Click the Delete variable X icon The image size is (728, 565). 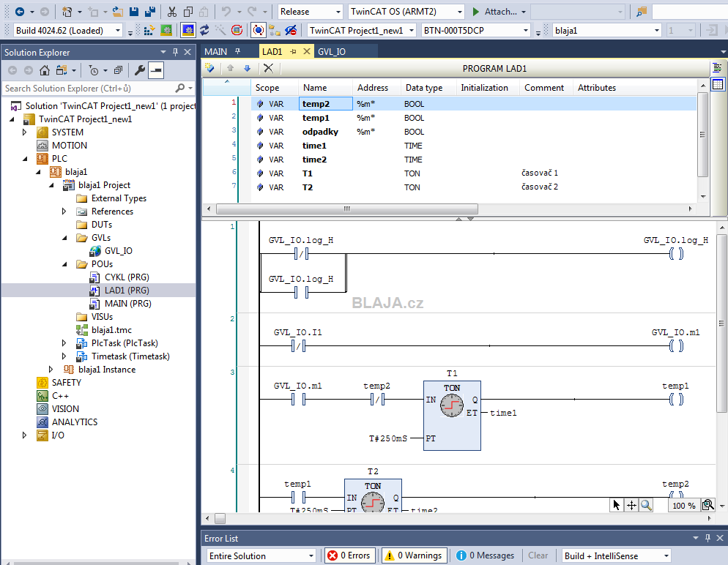point(268,69)
